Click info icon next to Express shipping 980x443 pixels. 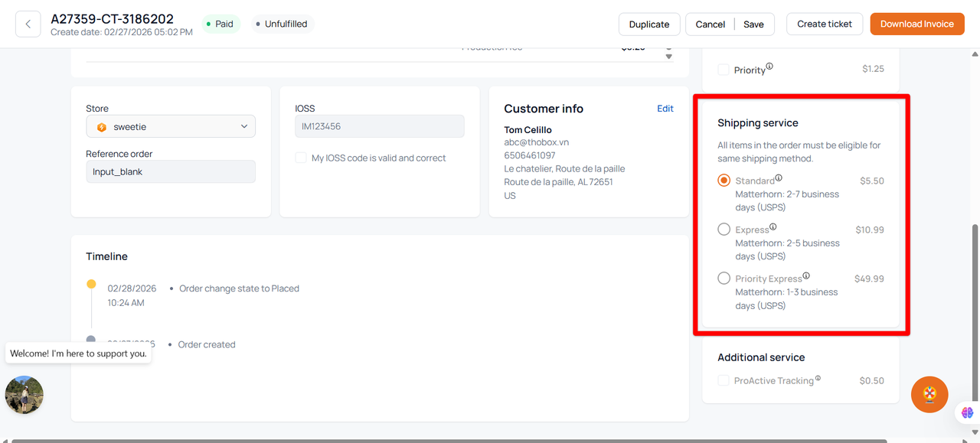(x=773, y=227)
